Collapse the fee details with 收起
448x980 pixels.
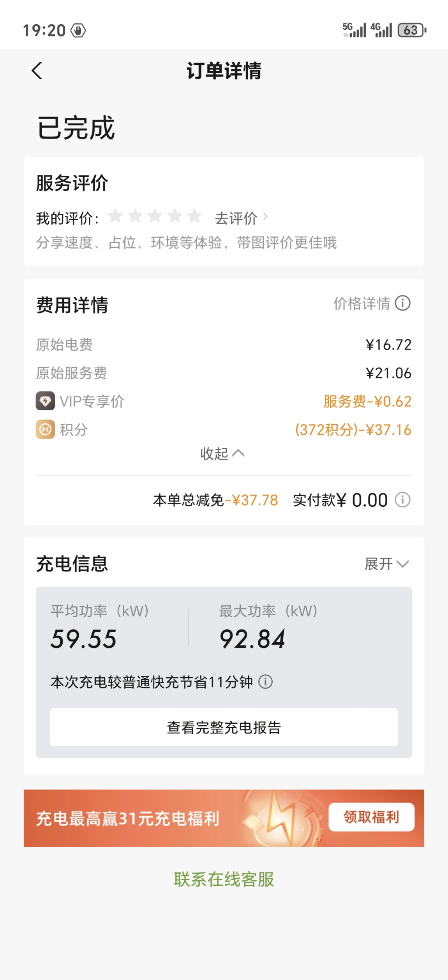(x=222, y=454)
